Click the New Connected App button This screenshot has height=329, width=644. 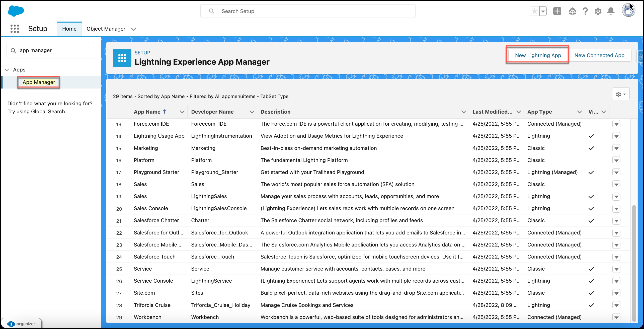(599, 55)
